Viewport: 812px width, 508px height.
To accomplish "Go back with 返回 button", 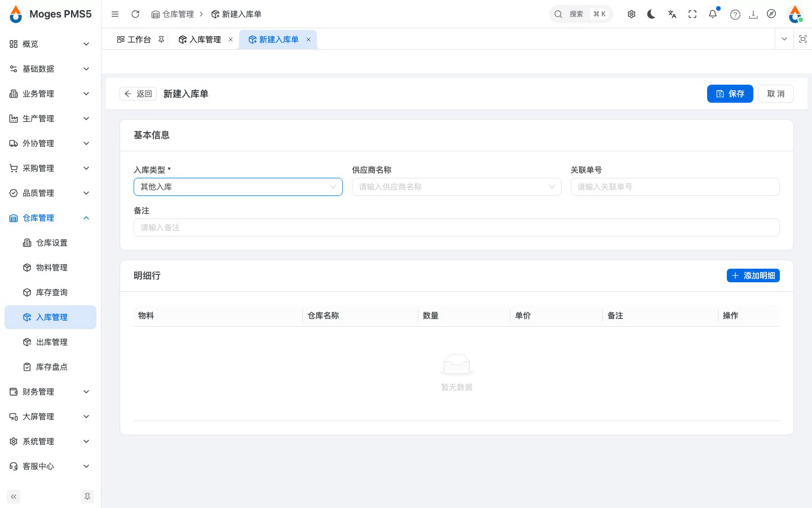I will click(138, 94).
